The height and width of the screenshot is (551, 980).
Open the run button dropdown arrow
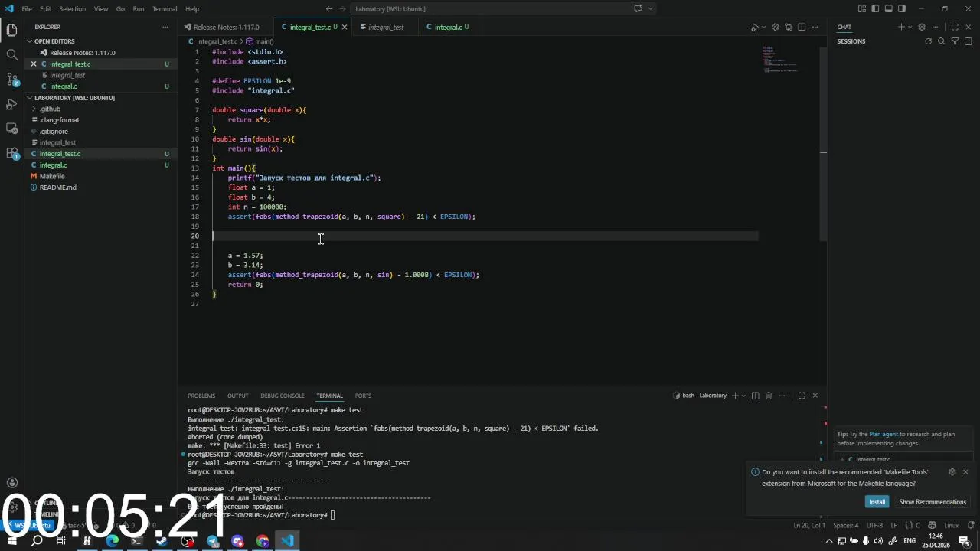coord(763,27)
